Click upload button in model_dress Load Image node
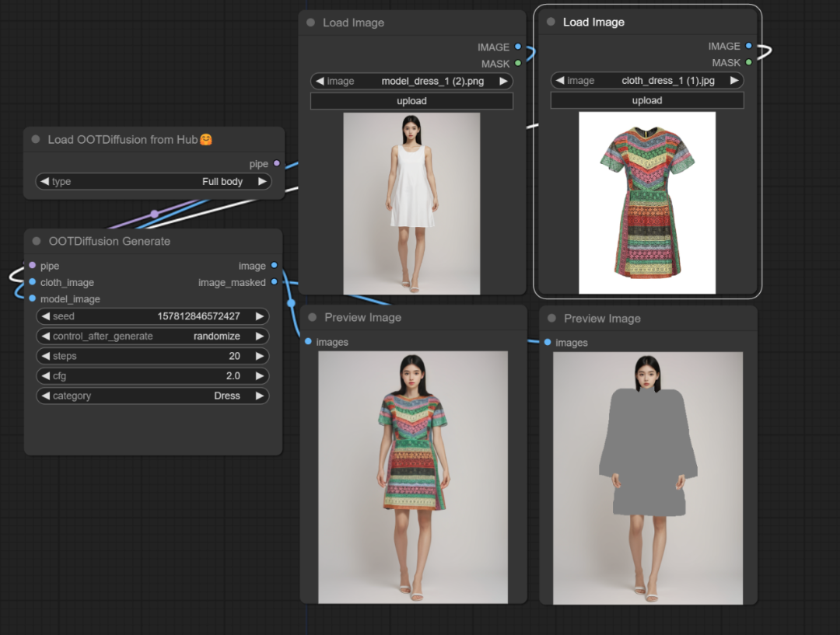 click(411, 101)
